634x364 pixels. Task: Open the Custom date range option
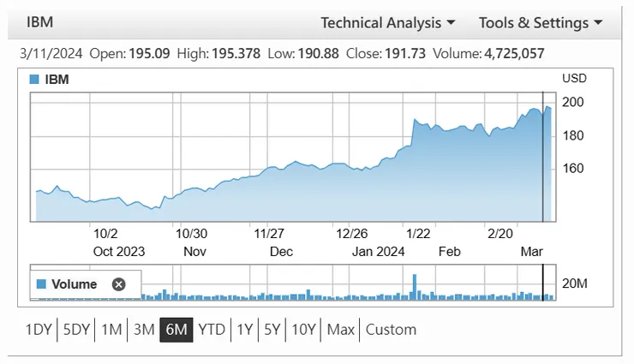point(391,330)
